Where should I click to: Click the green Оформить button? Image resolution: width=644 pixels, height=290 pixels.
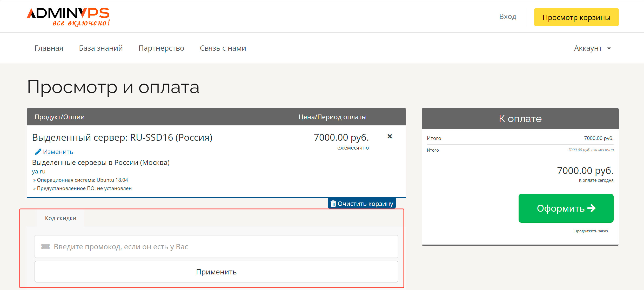[566, 208]
